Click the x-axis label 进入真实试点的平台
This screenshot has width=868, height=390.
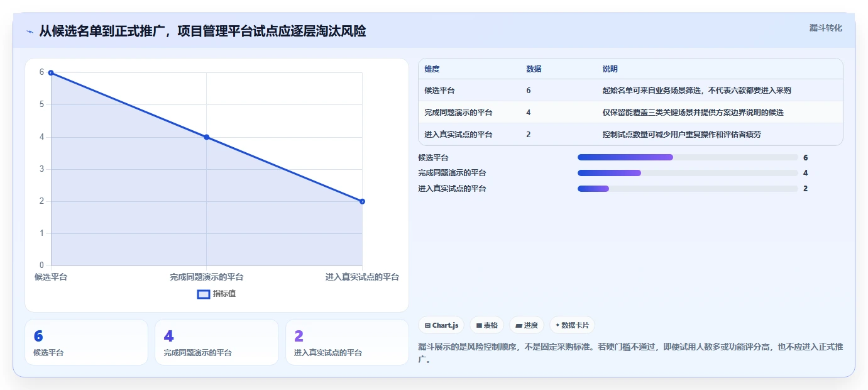click(362, 277)
